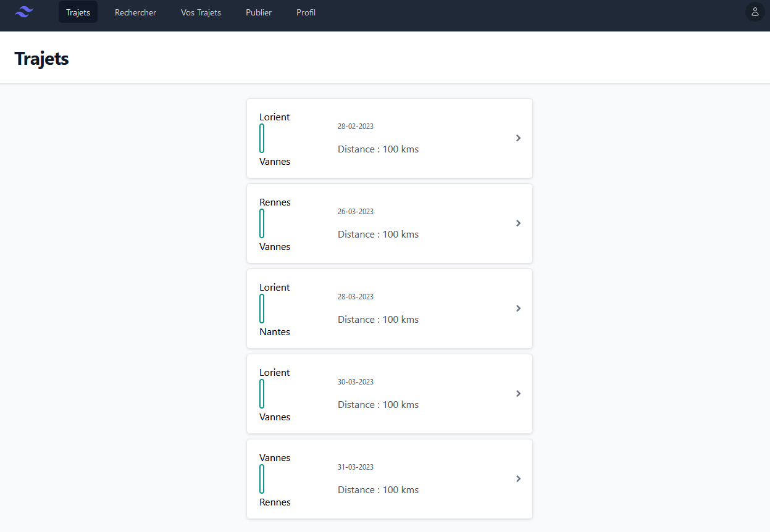Click the date 28-02-2023
The width and height of the screenshot is (770, 532).
click(356, 127)
